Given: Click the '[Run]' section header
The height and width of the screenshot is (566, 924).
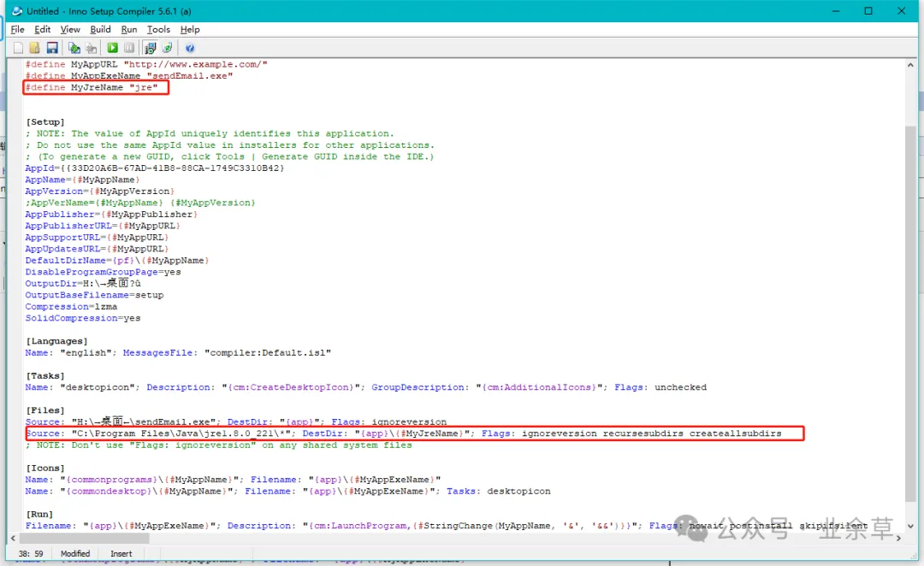Looking at the screenshot, I should (38, 514).
